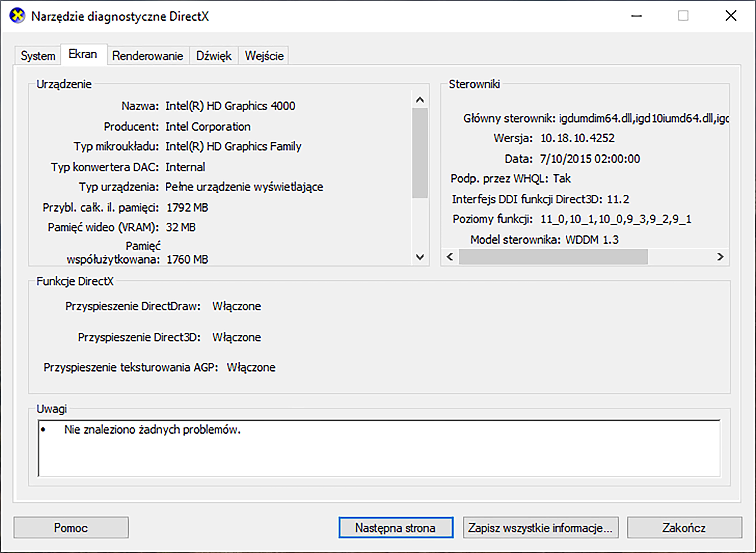Minimize the DirectX diagnostic window
The image size is (756, 553).
pos(636,16)
